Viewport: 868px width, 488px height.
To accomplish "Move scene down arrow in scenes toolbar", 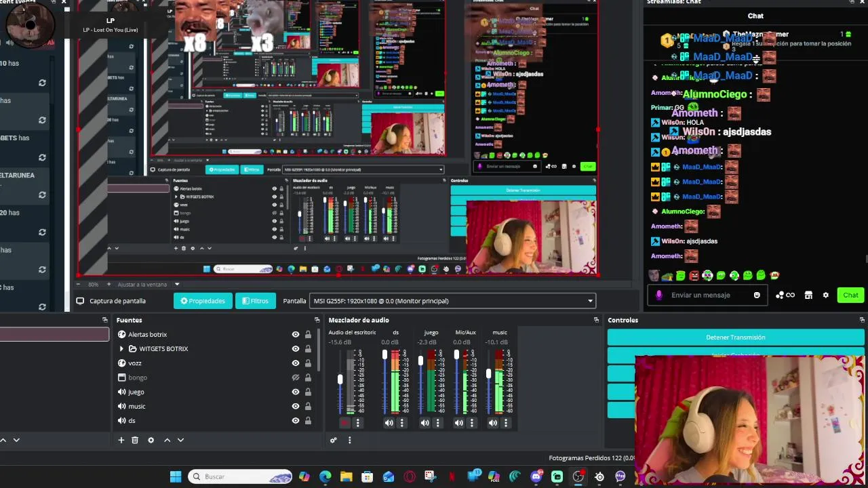I will (16, 440).
